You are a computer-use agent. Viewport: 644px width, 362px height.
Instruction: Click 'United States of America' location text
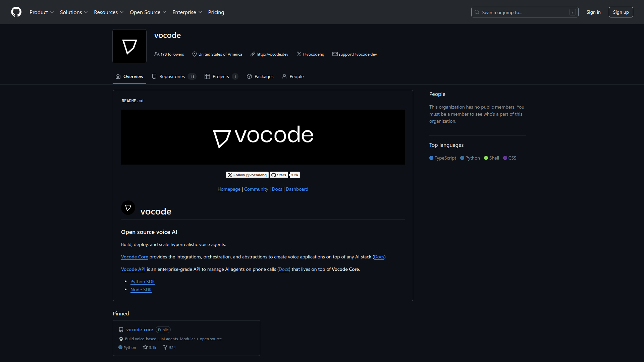click(220, 54)
